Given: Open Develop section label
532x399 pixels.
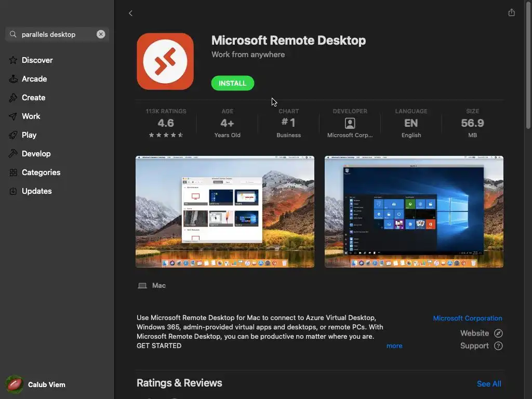Looking at the screenshot, I should click(x=36, y=154).
